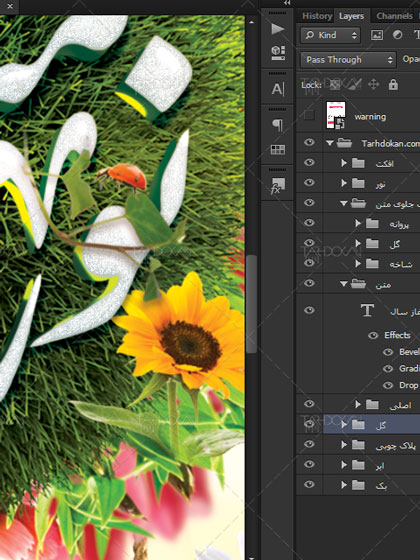This screenshot has width=420, height=560.
Task: Click folder icon of پروانه group
Action: [x=372, y=224]
